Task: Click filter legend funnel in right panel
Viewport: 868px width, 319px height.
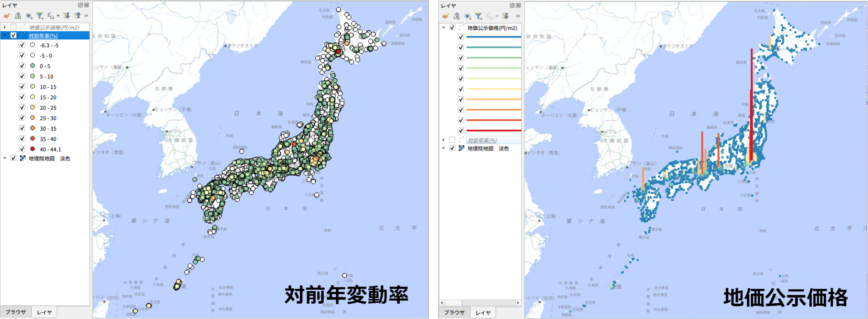Action: click(x=478, y=16)
